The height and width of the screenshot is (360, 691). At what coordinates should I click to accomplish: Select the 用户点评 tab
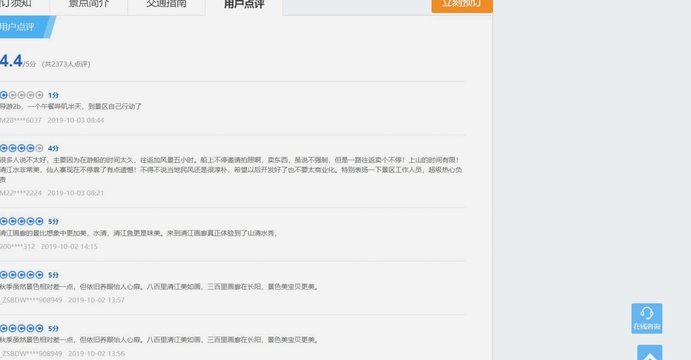pyautogui.click(x=244, y=5)
